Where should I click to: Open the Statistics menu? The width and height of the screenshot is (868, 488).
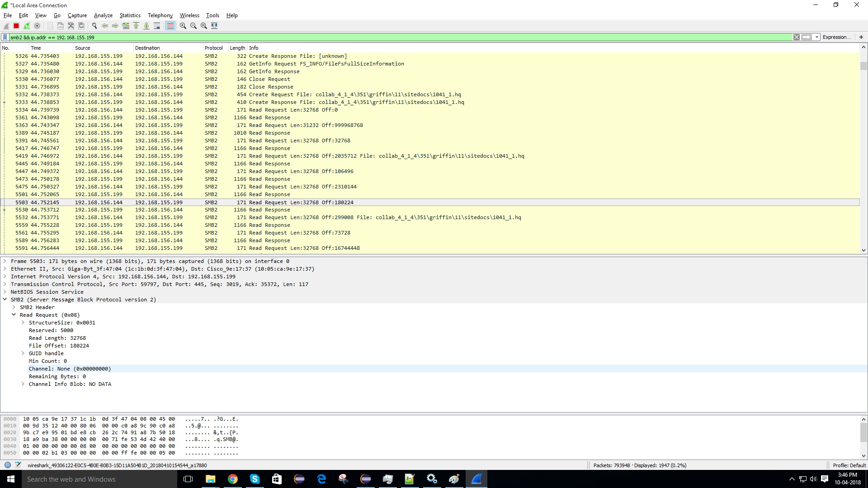(130, 15)
